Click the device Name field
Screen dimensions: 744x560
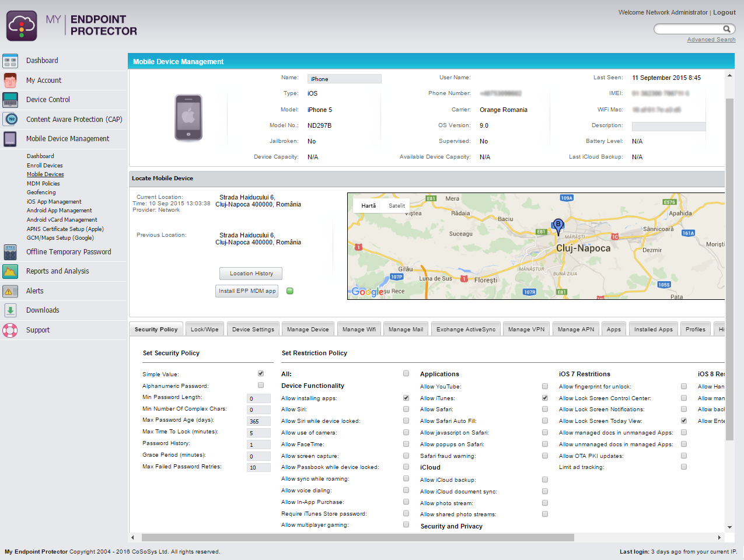[x=344, y=79]
